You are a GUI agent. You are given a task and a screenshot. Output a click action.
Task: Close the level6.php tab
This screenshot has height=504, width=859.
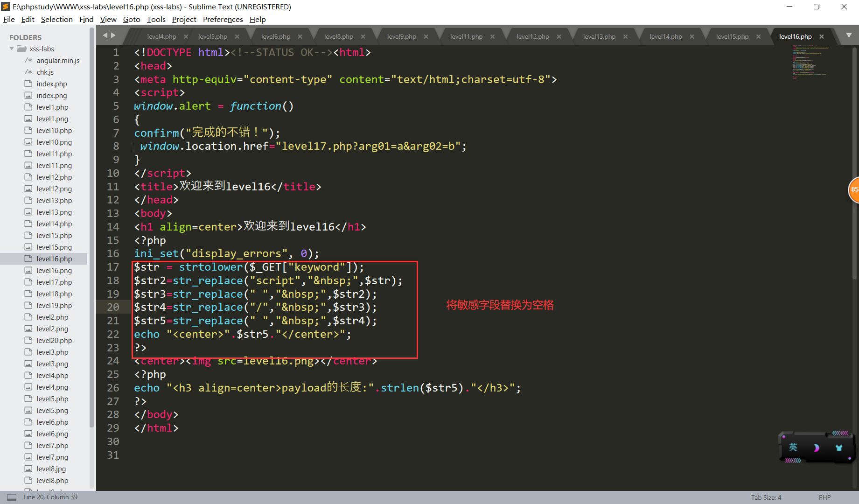coord(300,36)
